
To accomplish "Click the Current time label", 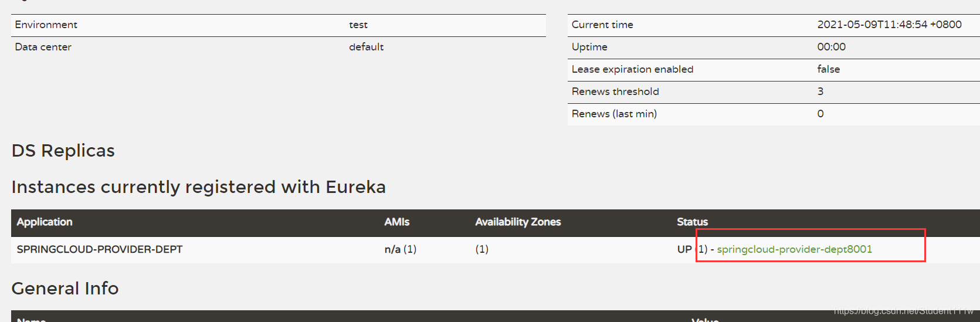I will (602, 25).
